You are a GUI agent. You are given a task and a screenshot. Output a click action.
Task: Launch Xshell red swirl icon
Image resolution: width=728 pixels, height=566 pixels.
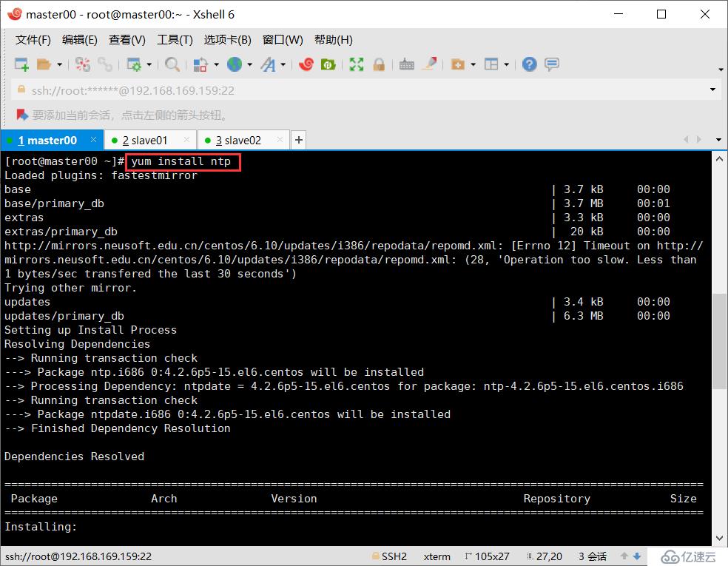pyautogui.click(x=306, y=64)
